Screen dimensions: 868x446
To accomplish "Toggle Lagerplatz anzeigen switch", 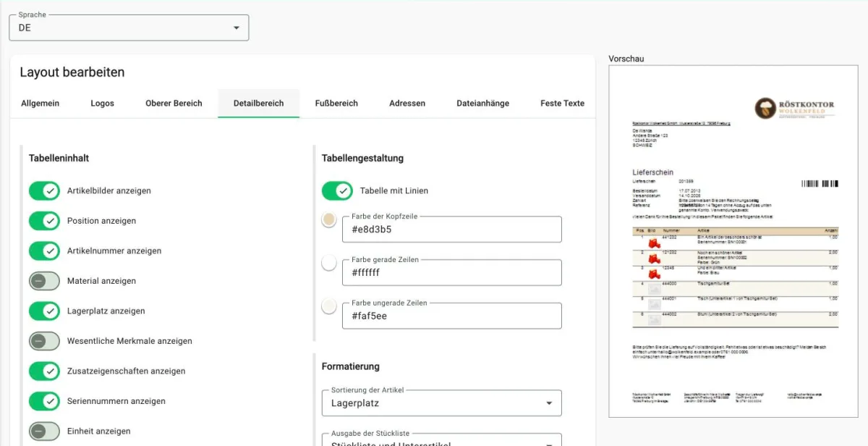I will tap(44, 311).
